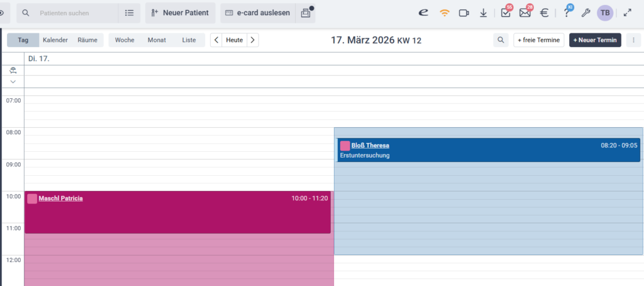The height and width of the screenshot is (286, 644).
Task: Open tasks checklist with 55 badge
Action: 506,13
